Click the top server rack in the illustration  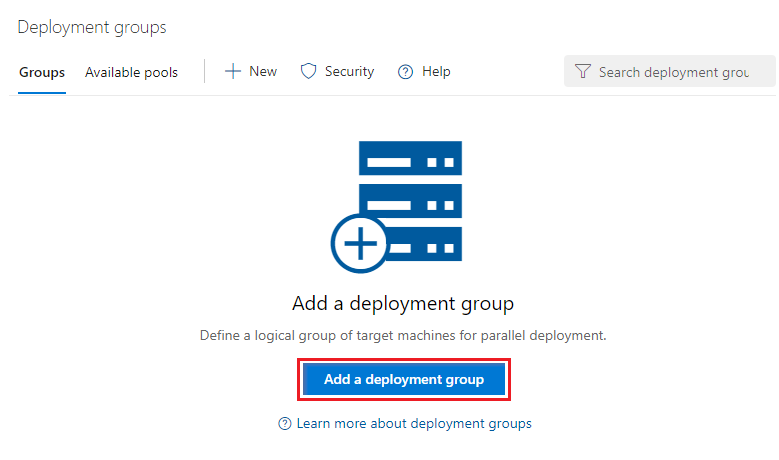click(410, 159)
